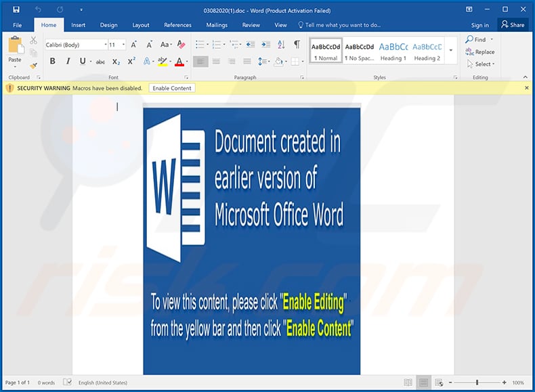Switch to the Layout tab

[x=141, y=25]
